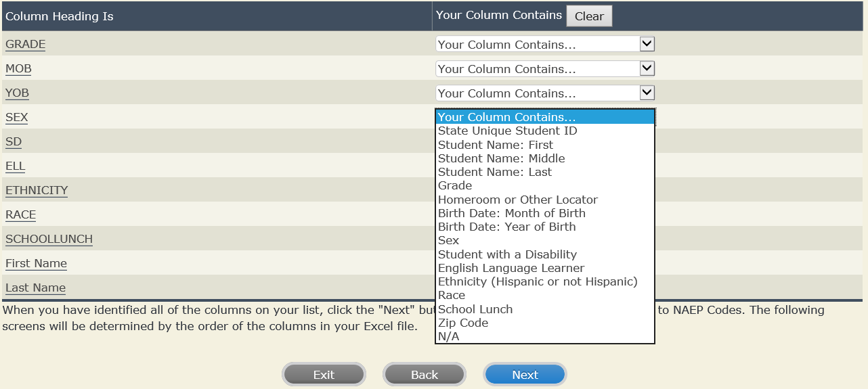Choose 'Ethnicity (Hispanic or not Hispanic)' option
868x389 pixels.
538,281
